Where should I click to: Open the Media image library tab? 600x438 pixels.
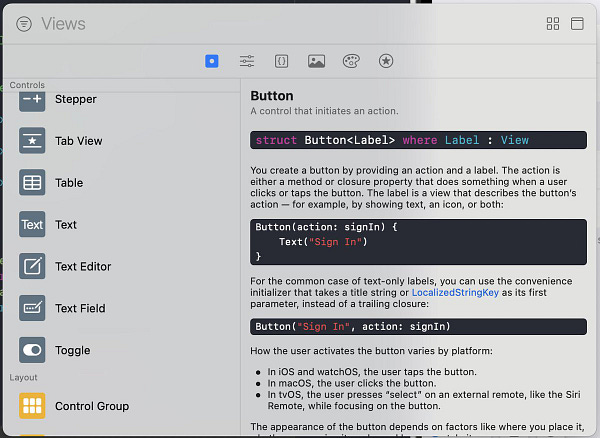(316, 61)
